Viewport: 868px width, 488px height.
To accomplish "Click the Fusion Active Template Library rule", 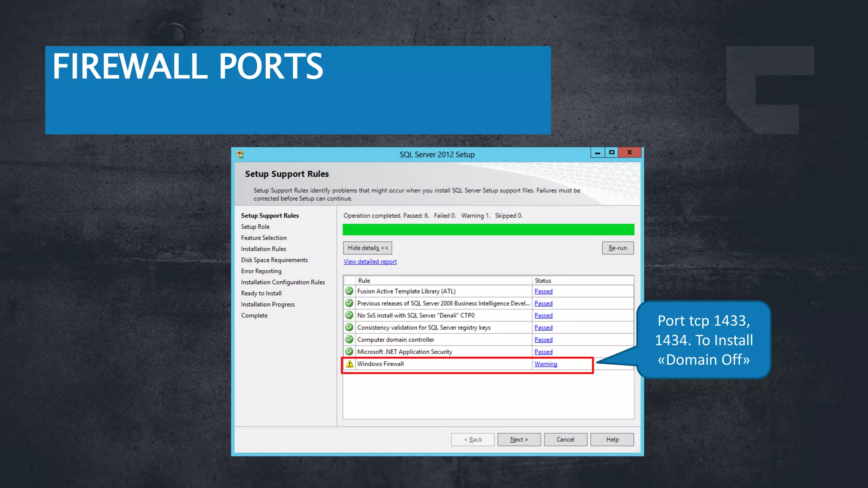I will coord(406,291).
